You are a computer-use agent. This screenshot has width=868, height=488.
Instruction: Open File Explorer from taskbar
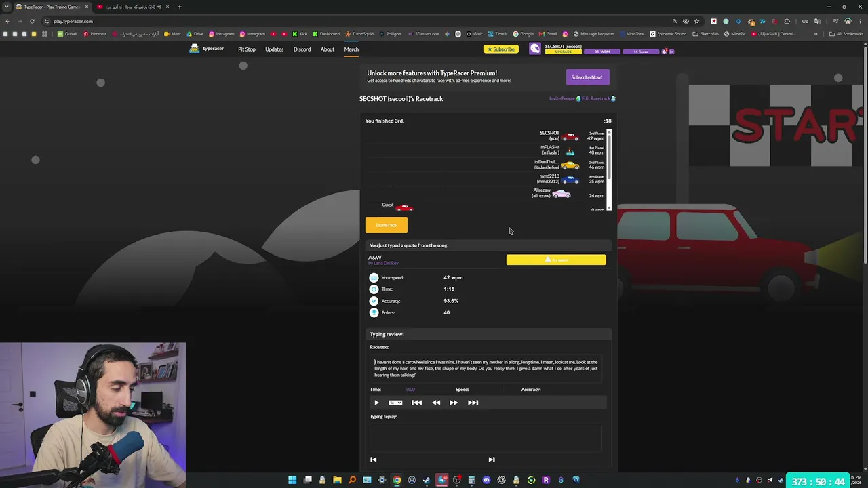tap(337, 480)
